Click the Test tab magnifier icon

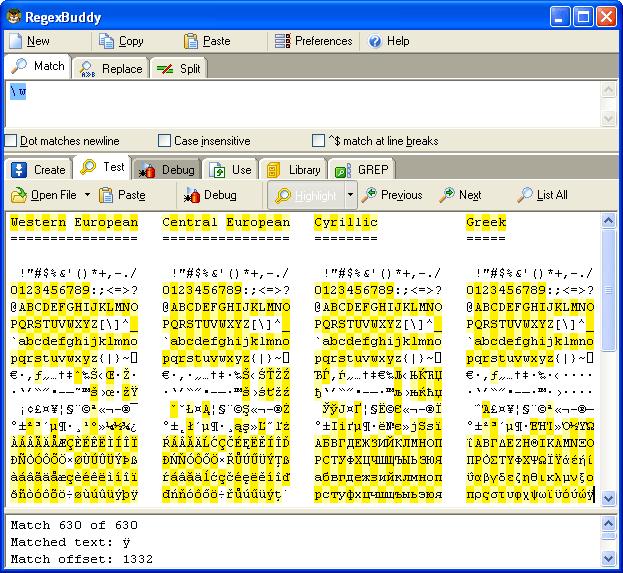88,167
